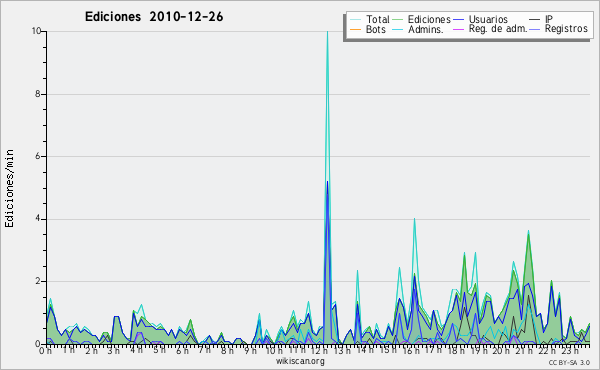Click the 'Ediciones 2010-12-26' chart title
Screen dimensions: 600x370
(x=154, y=17)
